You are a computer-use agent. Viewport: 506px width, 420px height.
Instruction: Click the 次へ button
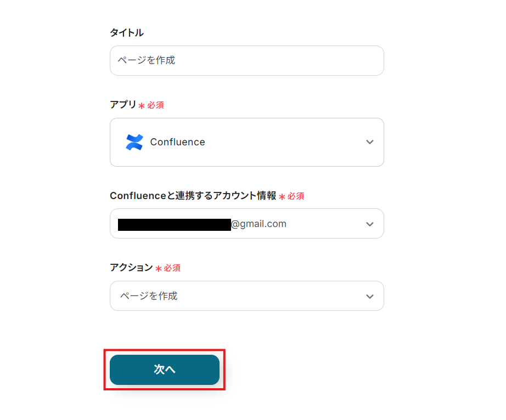point(165,370)
